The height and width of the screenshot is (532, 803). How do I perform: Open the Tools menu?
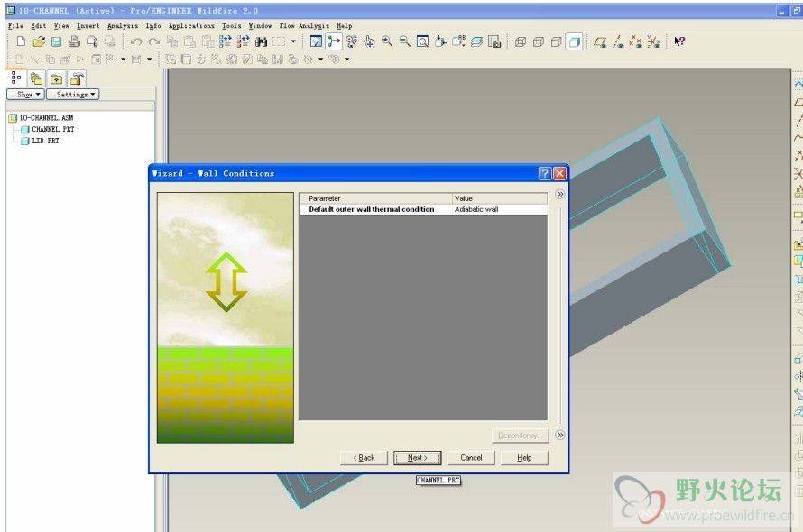click(231, 25)
